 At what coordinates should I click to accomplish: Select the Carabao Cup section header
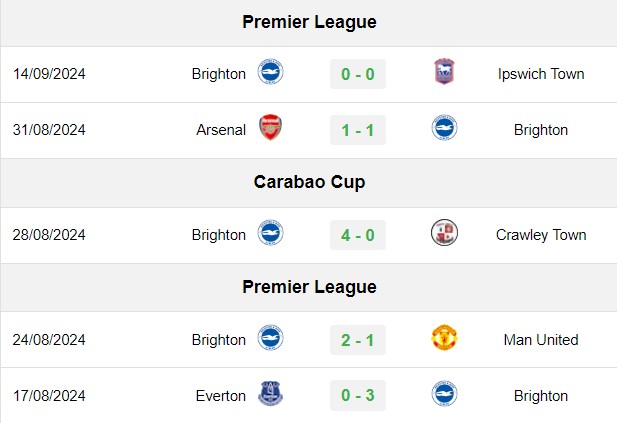coord(309,182)
